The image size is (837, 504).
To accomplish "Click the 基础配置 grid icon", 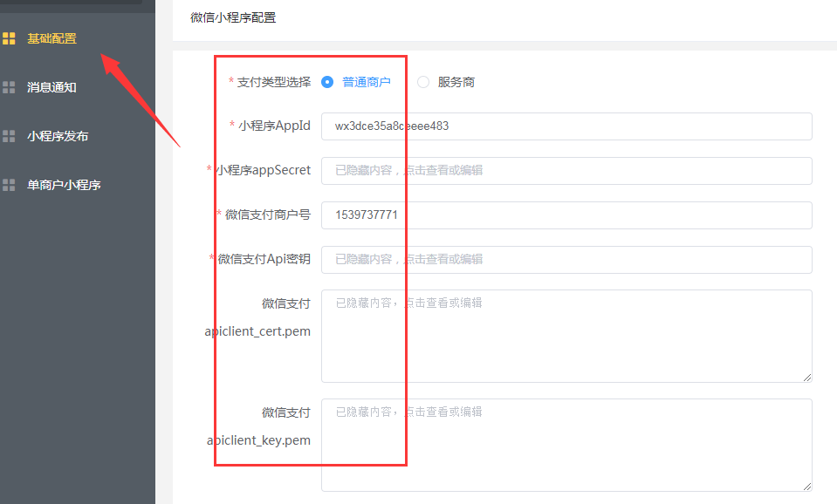I will pos(9,38).
